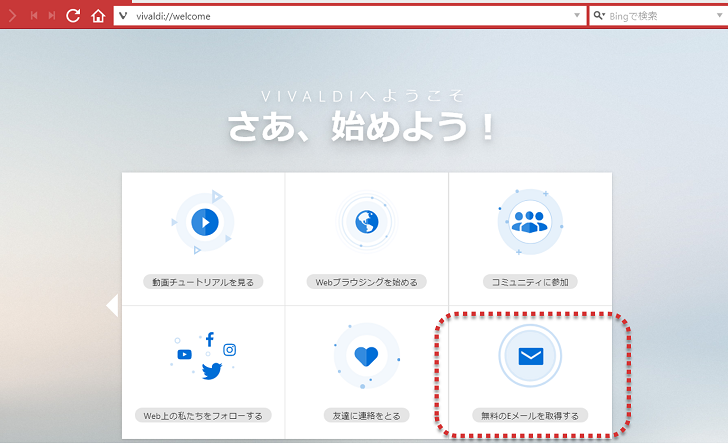Click the 動画チュートリアルを見る button
This screenshot has width=728, height=445.
coord(203,282)
